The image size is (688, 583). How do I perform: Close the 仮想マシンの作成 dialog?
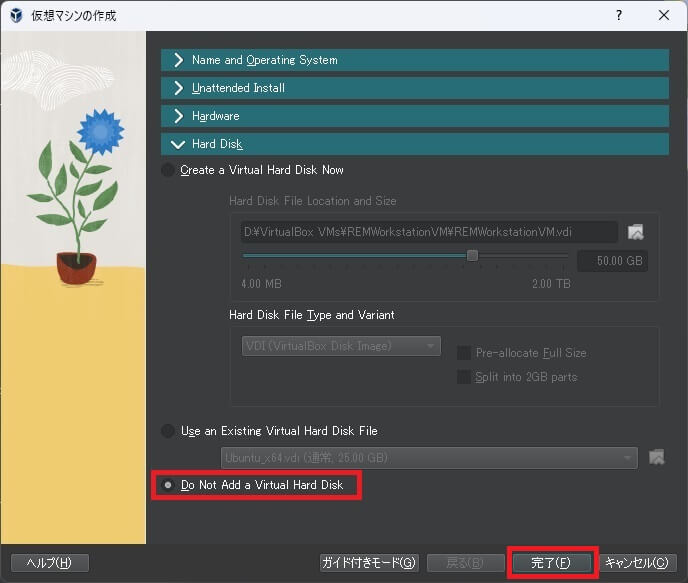tap(664, 15)
